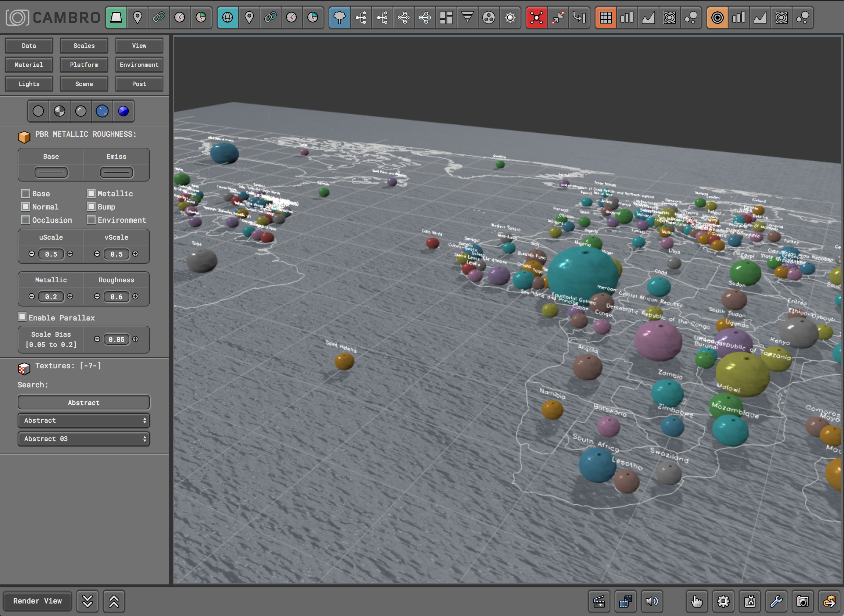Open the Abstract 03 texture dropdown
The width and height of the screenshot is (844, 616).
click(84, 439)
